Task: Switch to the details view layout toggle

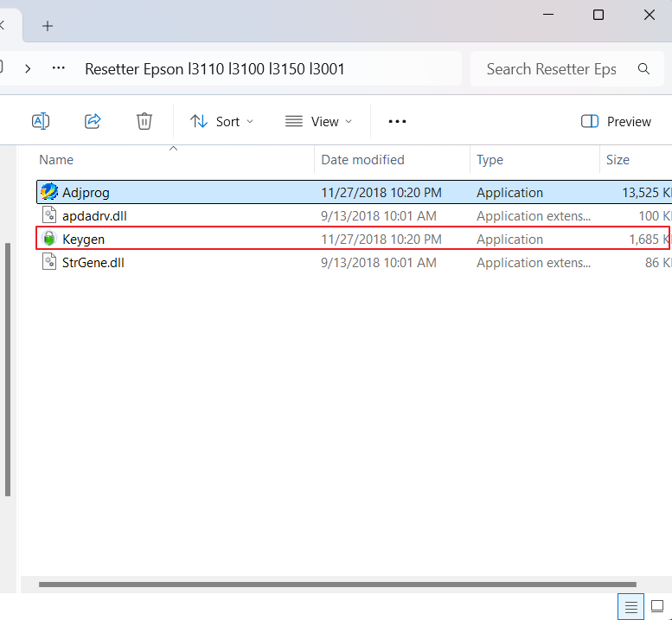Action: [x=631, y=606]
